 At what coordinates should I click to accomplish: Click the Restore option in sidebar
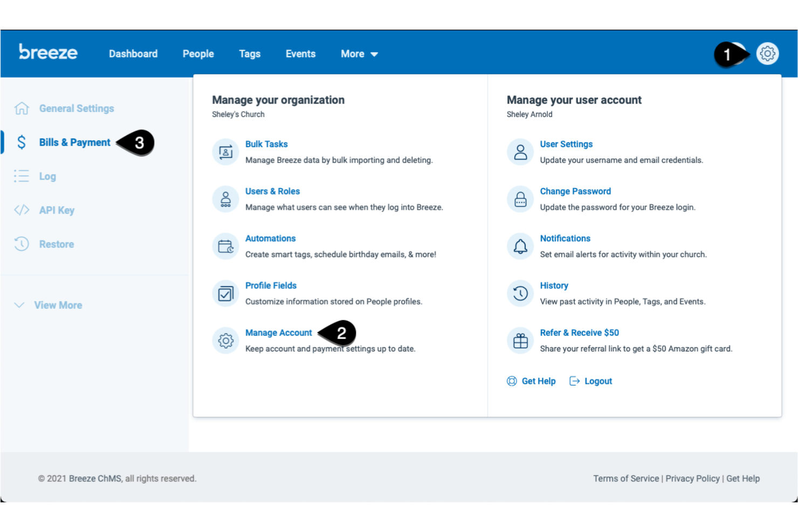point(57,244)
